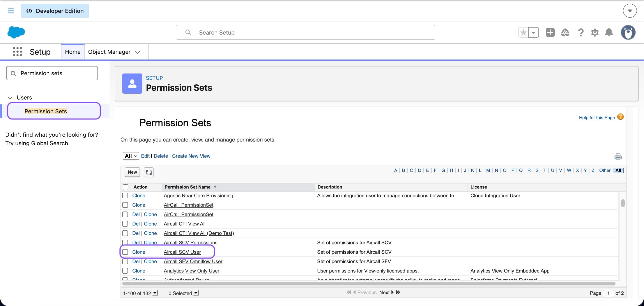Open the hamburger navigation menu

pos(11,11)
